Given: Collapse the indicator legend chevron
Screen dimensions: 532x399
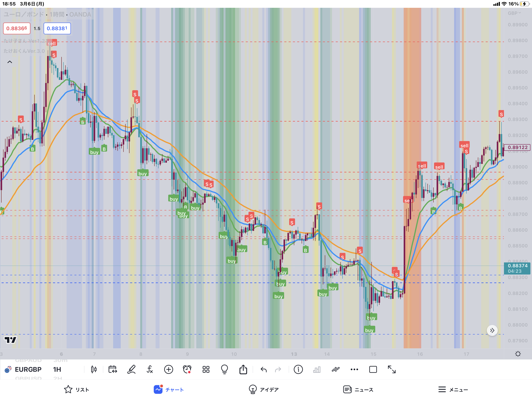Looking at the screenshot, I should (10, 62).
